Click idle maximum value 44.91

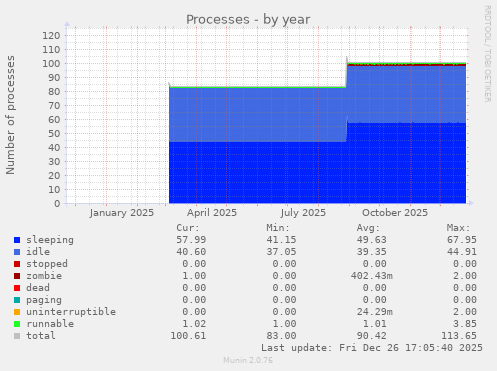coord(462,252)
